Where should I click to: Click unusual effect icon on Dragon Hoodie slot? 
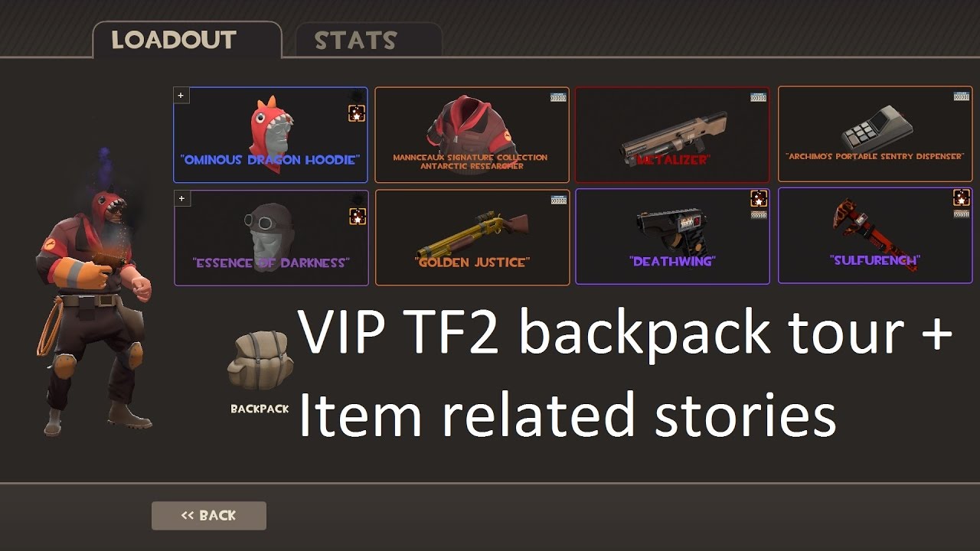[x=357, y=112]
